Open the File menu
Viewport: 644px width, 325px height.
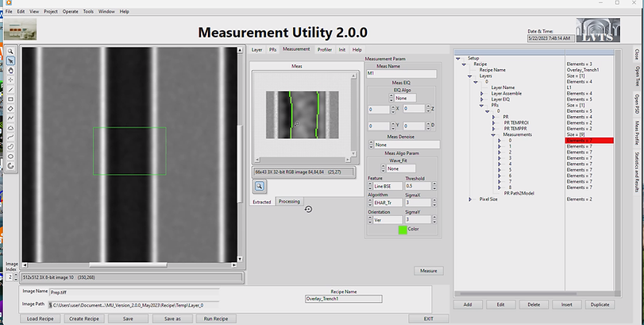click(x=9, y=11)
